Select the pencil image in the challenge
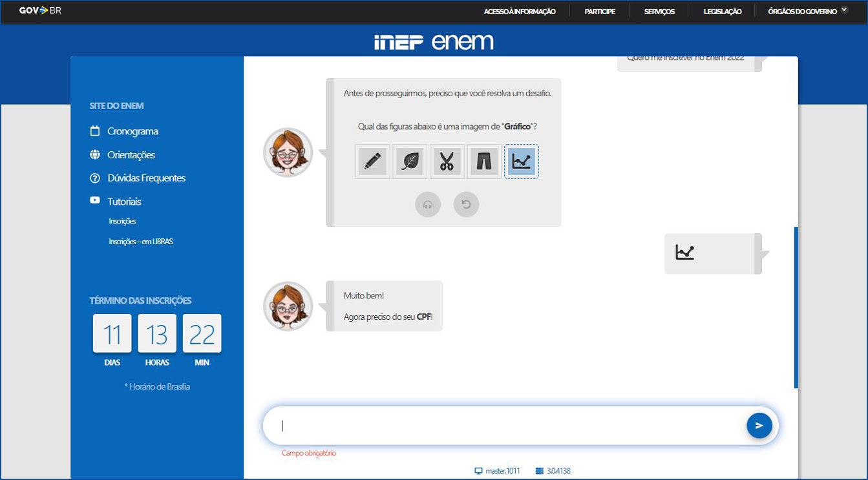The image size is (868, 480). (372, 162)
